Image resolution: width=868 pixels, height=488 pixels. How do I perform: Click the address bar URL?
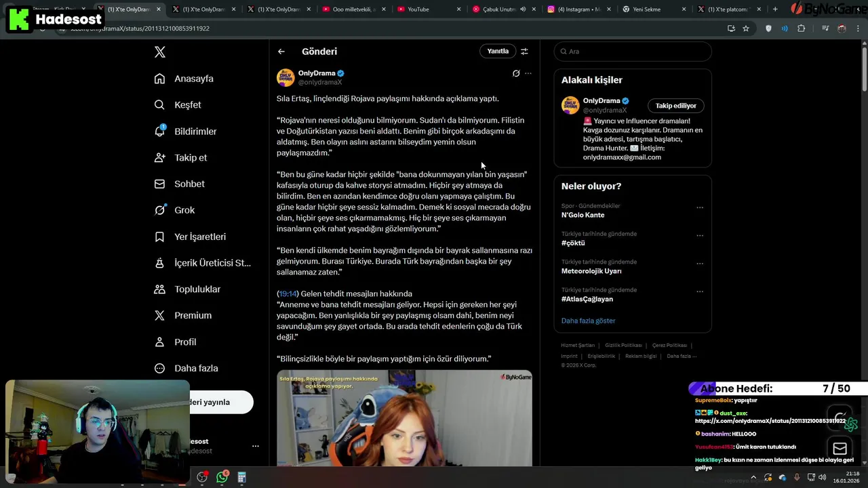(140, 28)
